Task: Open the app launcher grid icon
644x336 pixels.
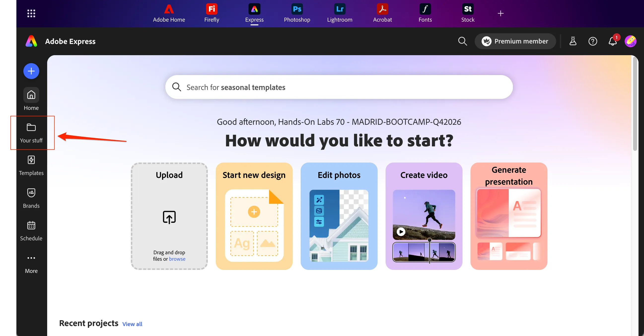Action: point(31,13)
